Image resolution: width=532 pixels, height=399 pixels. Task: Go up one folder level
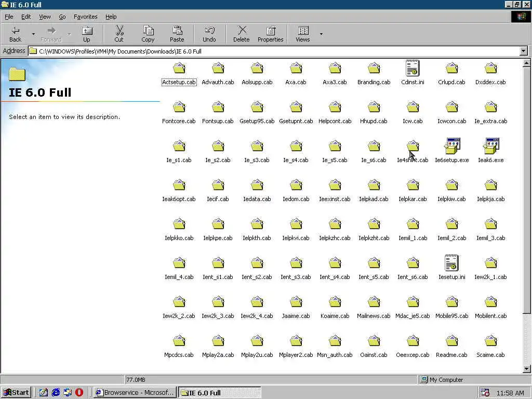coord(87,34)
